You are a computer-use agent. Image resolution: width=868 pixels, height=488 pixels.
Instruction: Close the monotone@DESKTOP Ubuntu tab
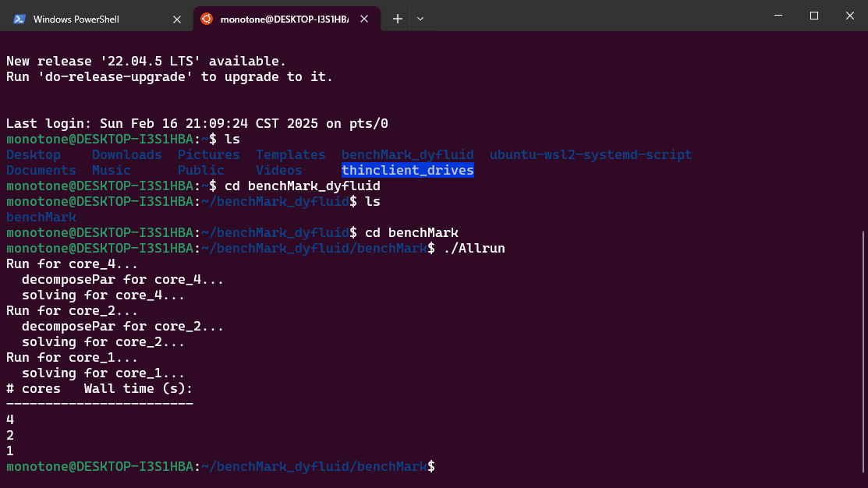(x=364, y=19)
